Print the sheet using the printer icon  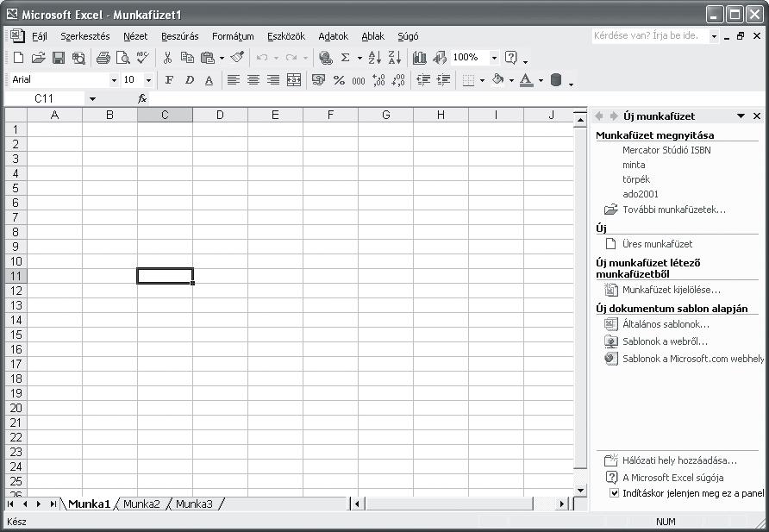pos(103,58)
